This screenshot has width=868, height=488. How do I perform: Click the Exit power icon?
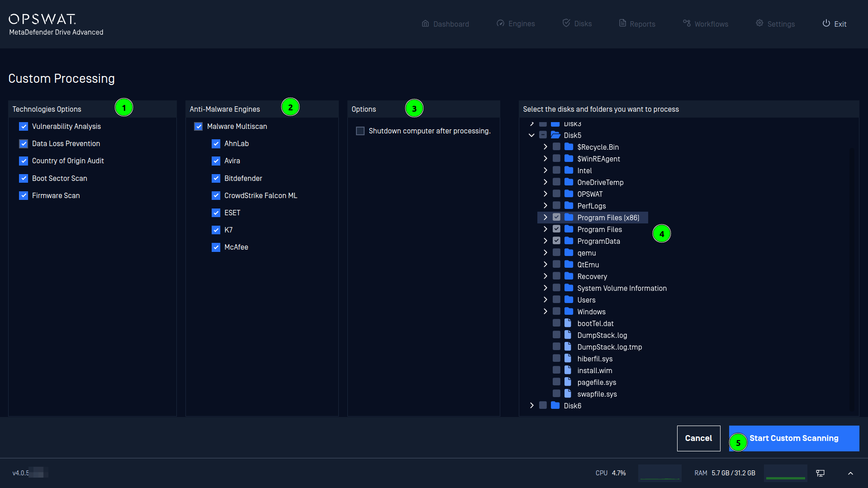coord(826,23)
